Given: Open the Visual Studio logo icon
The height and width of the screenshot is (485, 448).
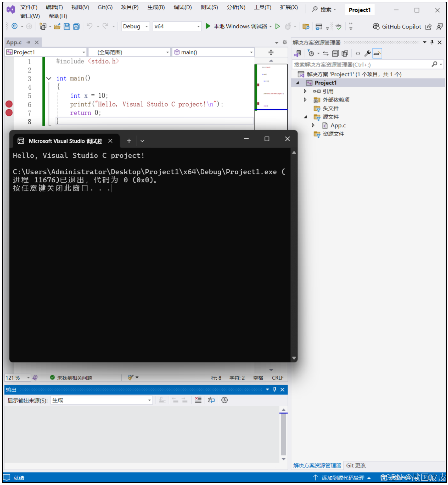Looking at the screenshot, I should tap(11, 9).
